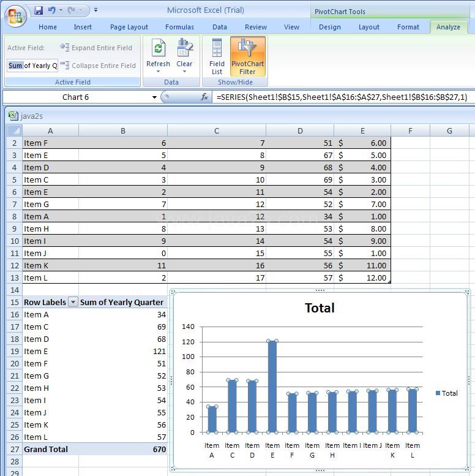Select column B header
This screenshot has width=475, height=476.
coord(123,131)
